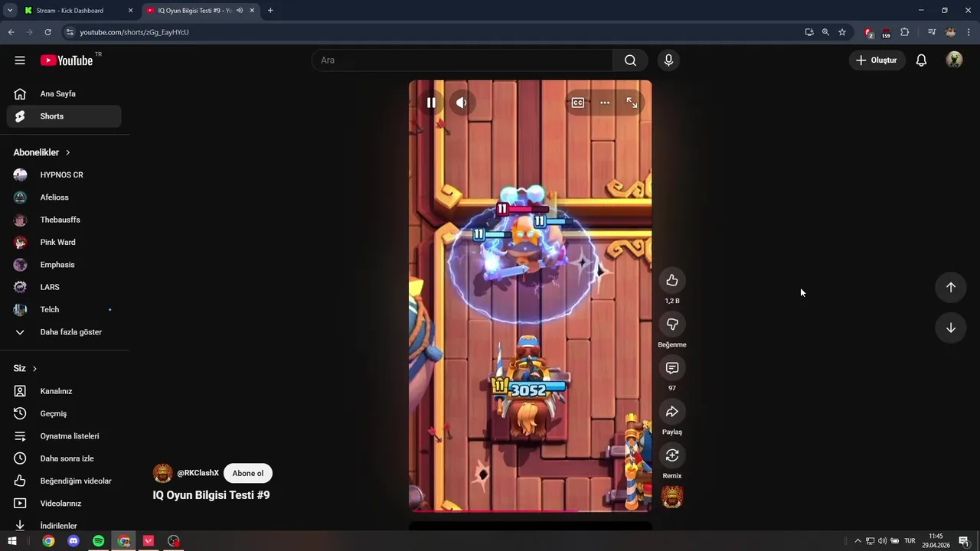Dislike this Short (Beğenme)

pyautogui.click(x=672, y=324)
